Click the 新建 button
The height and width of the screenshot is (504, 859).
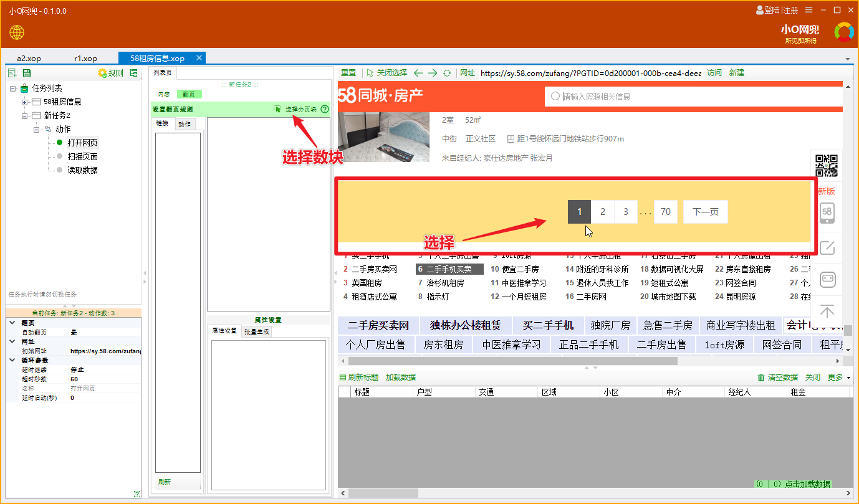[x=737, y=73]
